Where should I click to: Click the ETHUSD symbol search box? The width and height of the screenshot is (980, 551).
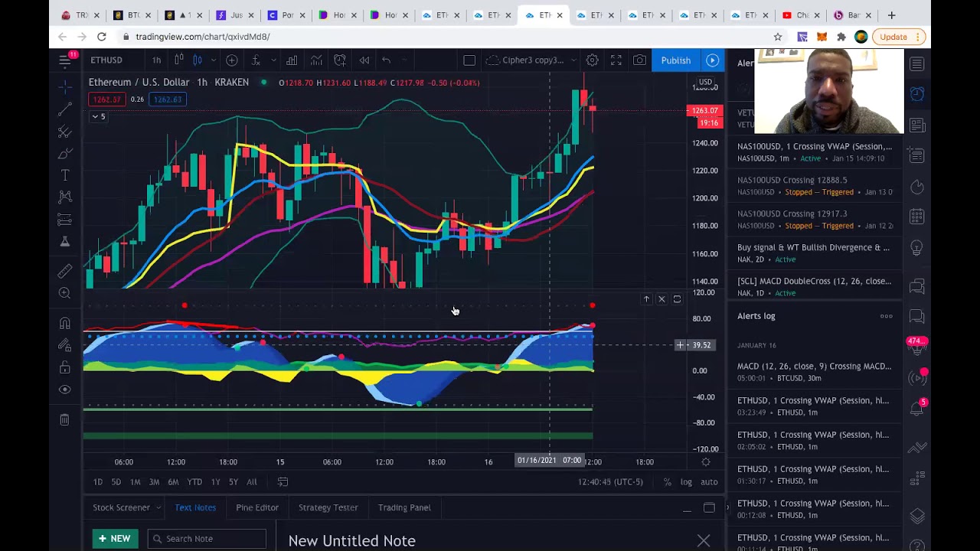pyautogui.click(x=106, y=60)
